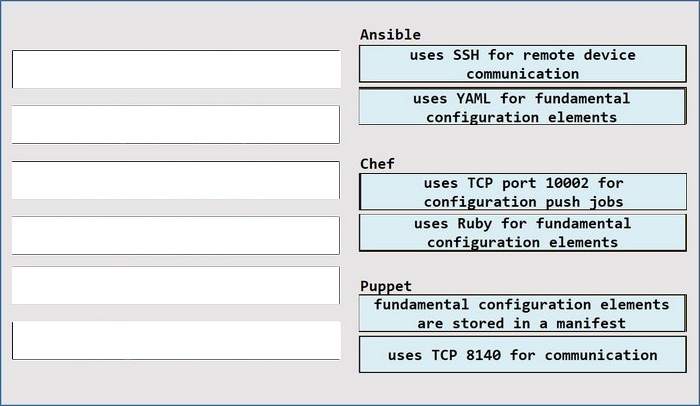Click the 'uses YAML for fundamental configuration elements' box
Image resolution: width=700 pixels, height=406 pixels.
[523, 106]
